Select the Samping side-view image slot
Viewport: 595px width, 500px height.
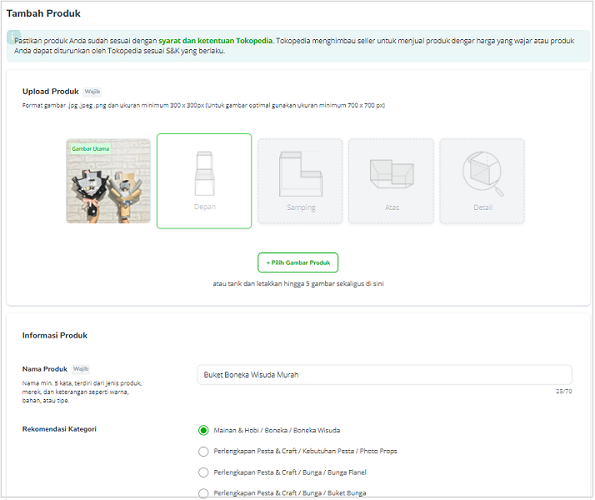click(300, 181)
